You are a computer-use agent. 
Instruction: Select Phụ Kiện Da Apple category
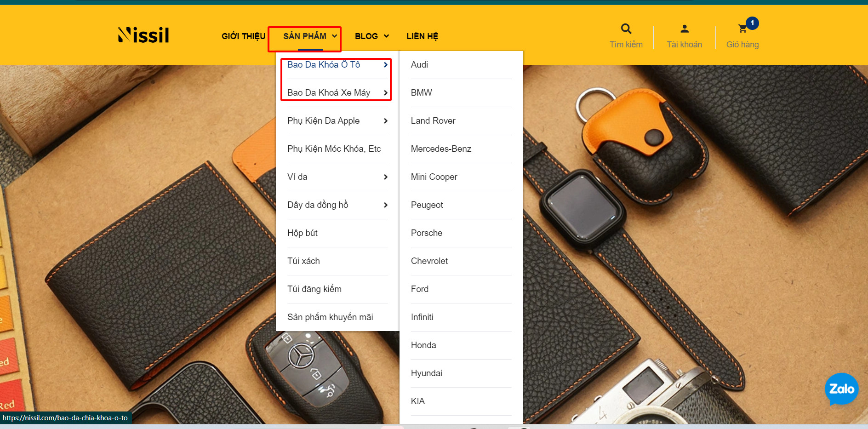point(323,121)
